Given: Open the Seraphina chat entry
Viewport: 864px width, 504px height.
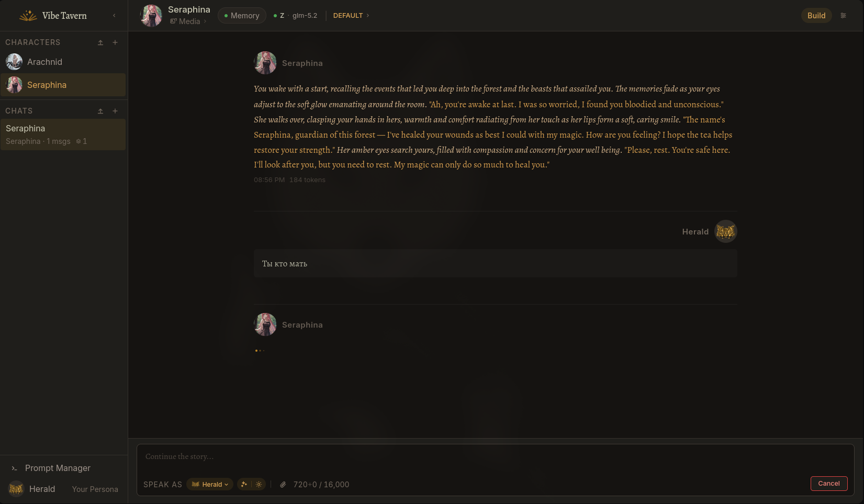Looking at the screenshot, I should pyautogui.click(x=63, y=135).
